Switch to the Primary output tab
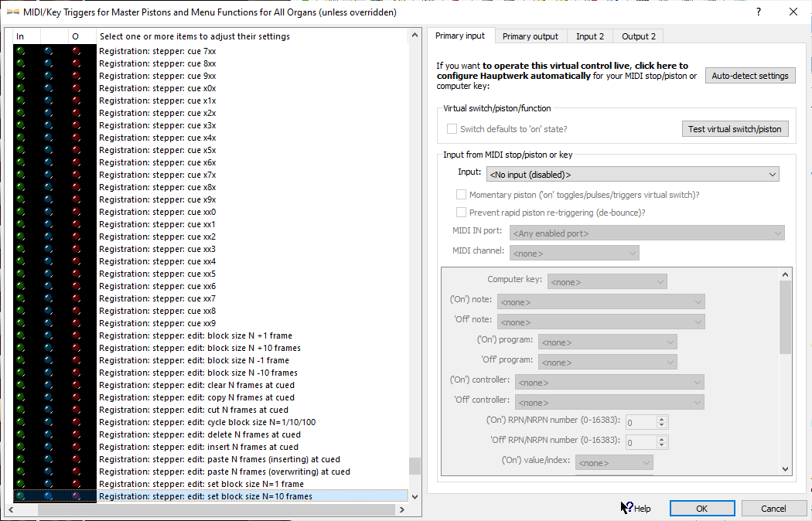Viewport: 812px width, 521px height. pos(530,36)
